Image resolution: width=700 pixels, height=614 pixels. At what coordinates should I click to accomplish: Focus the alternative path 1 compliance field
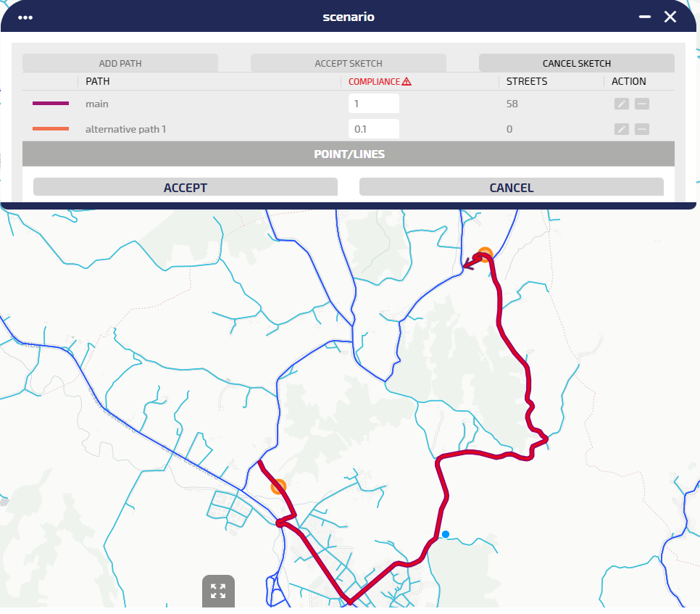pos(373,129)
